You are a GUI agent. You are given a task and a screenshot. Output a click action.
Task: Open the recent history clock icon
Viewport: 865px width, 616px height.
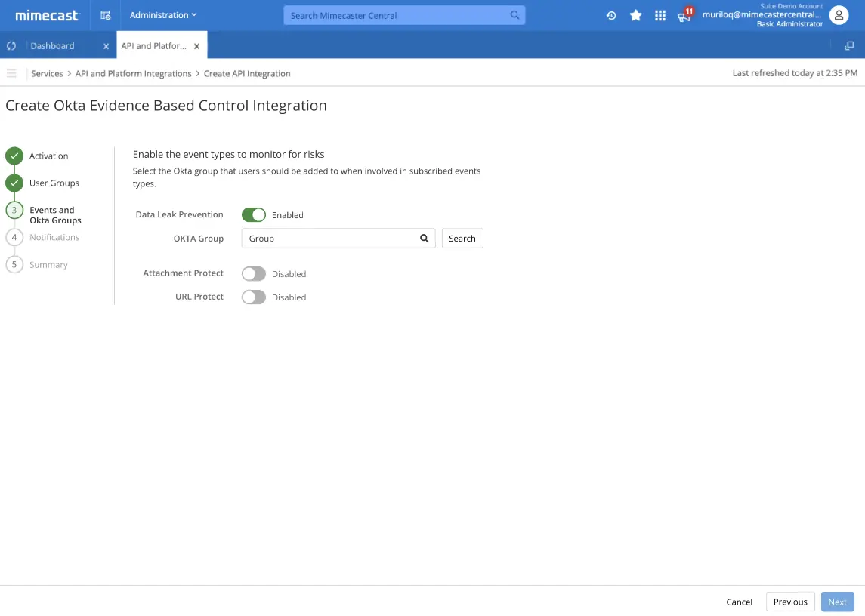click(x=611, y=15)
